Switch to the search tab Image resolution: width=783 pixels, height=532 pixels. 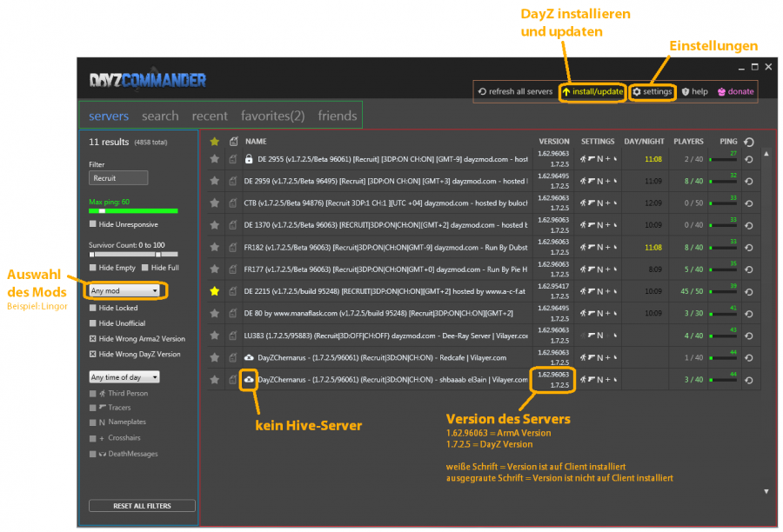tap(160, 116)
